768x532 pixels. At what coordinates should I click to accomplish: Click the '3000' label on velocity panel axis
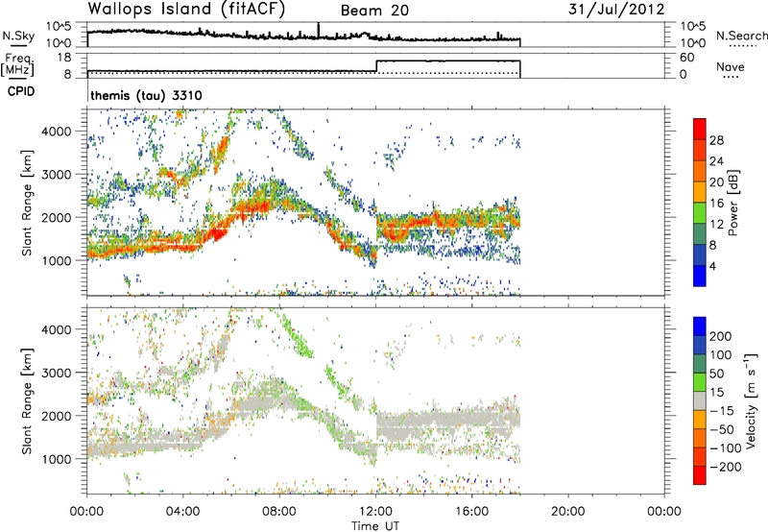click(57, 373)
